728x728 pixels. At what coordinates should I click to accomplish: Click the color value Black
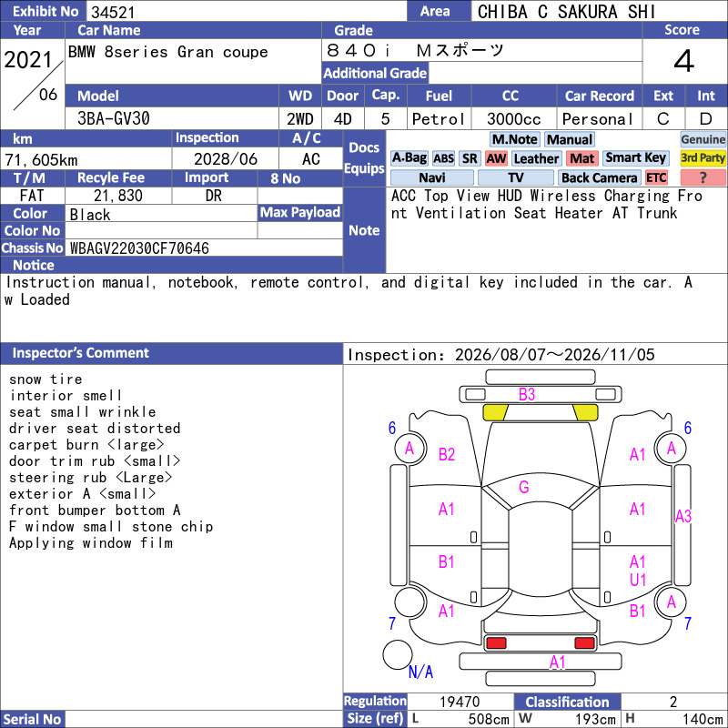coord(90,215)
